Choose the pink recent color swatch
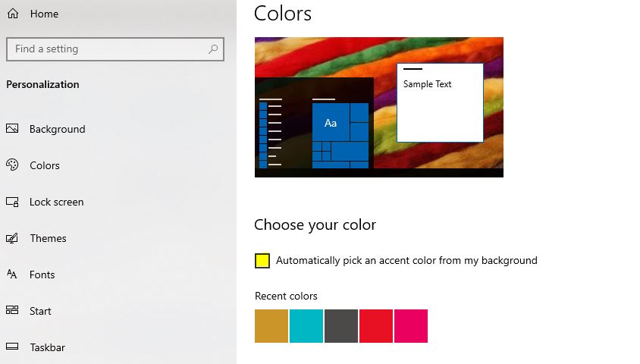Image resolution: width=640 pixels, height=364 pixels. (x=411, y=326)
